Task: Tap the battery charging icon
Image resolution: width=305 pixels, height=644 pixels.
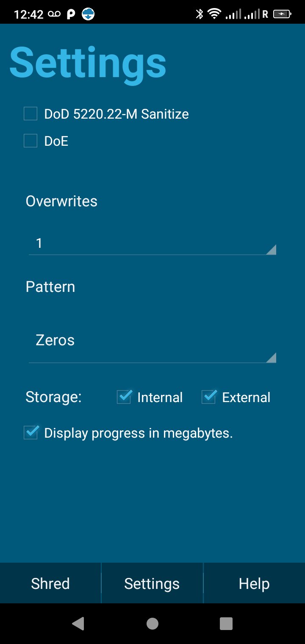Action: pos(282,14)
